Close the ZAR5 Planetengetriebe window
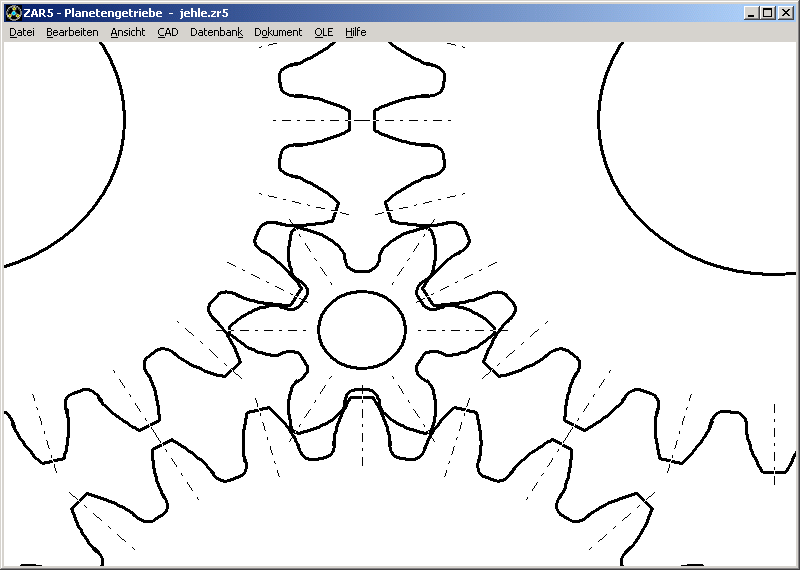Image resolution: width=800 pixels, height=570 pixels. pyautogui.click(x=785, y=13)
